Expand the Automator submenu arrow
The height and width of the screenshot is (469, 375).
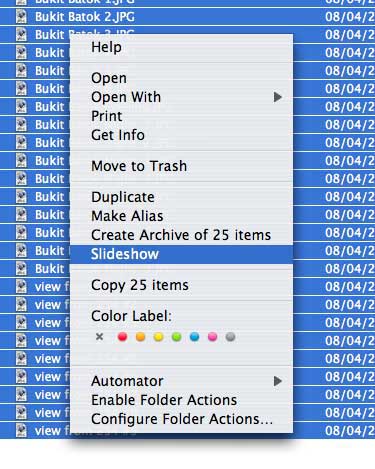[x=278, y=381]
